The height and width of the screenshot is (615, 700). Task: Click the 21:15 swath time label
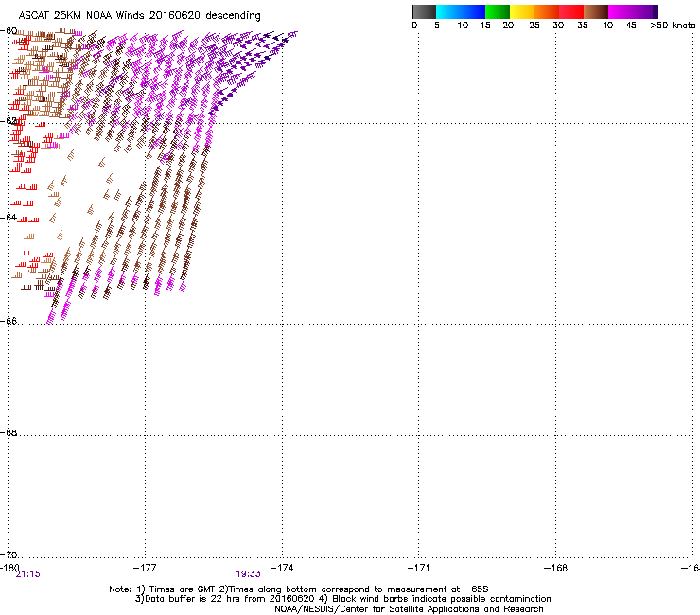point(27,574)
